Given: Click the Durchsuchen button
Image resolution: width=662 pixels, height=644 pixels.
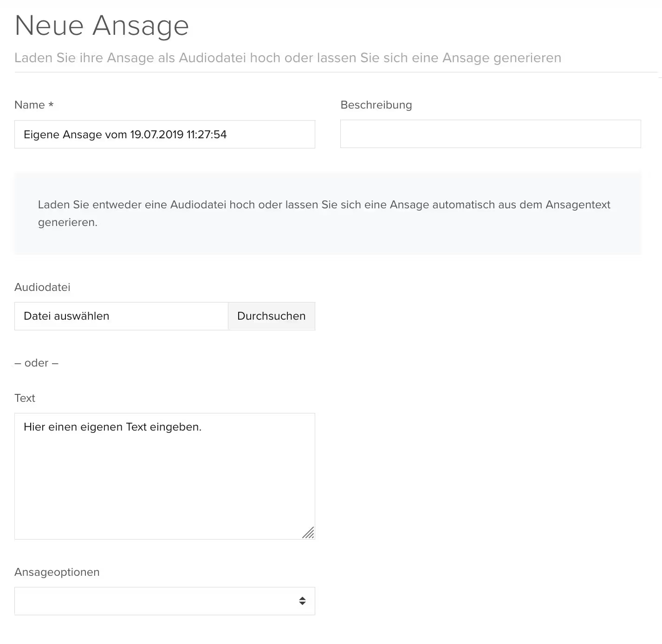Looking at the screenshot, I should 272,316.
